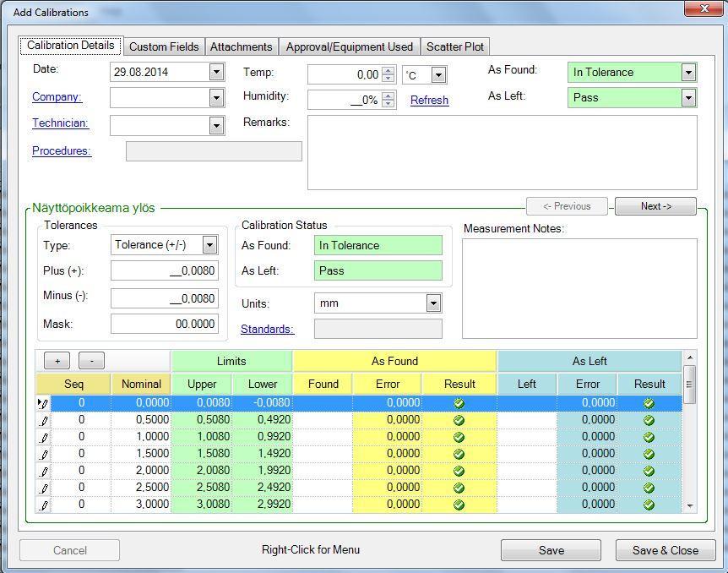
Task: Click the As Left result checkmark in the 2,5000 row
Action: click(649, 488)
